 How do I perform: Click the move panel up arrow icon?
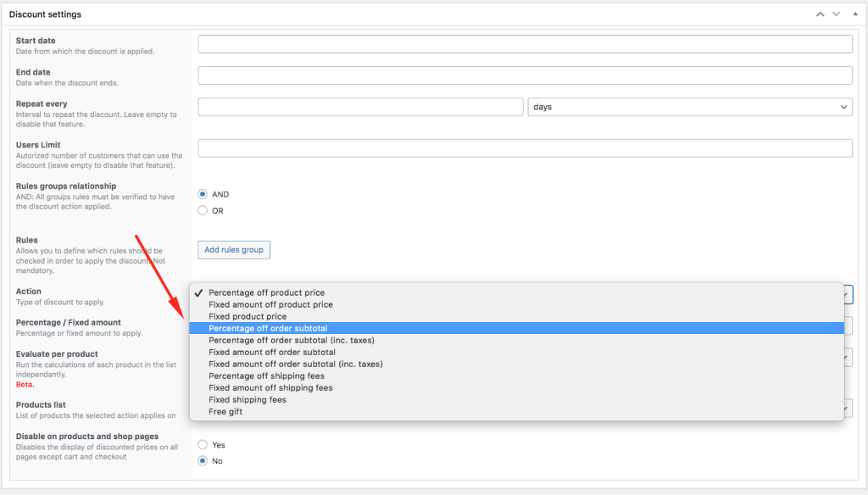tap(820, 14)
